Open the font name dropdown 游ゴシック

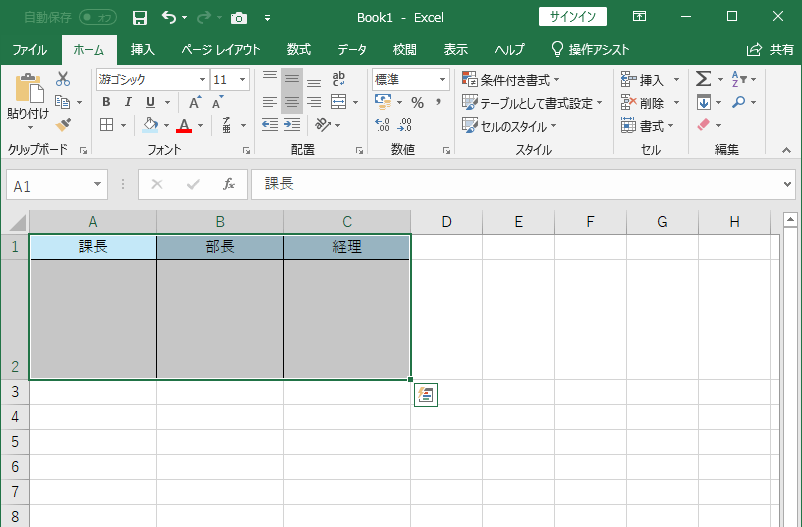[202, 79]
